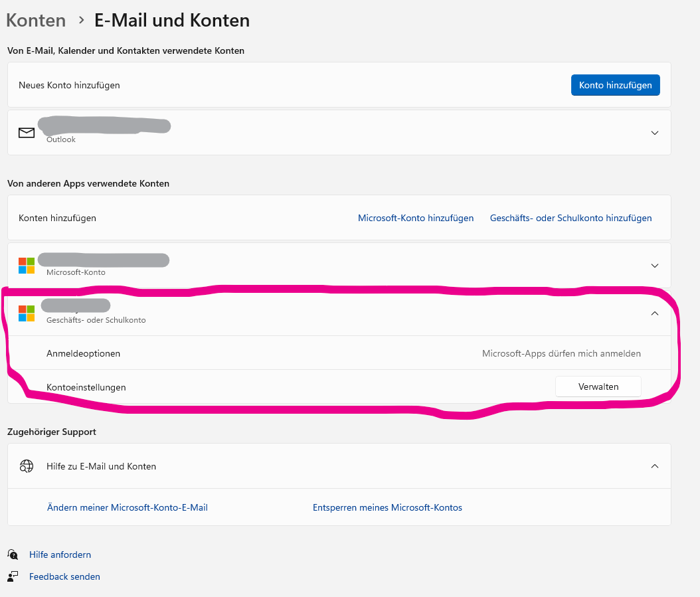Click the Microsoft logo beside Geschäfts- oder Schulkonto

tap(27, 313)
